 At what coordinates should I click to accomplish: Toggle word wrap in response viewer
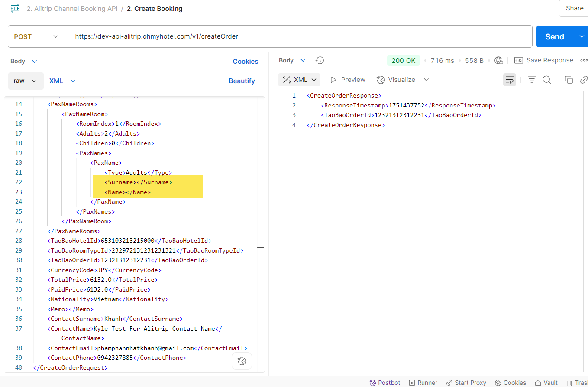[510, 80]
